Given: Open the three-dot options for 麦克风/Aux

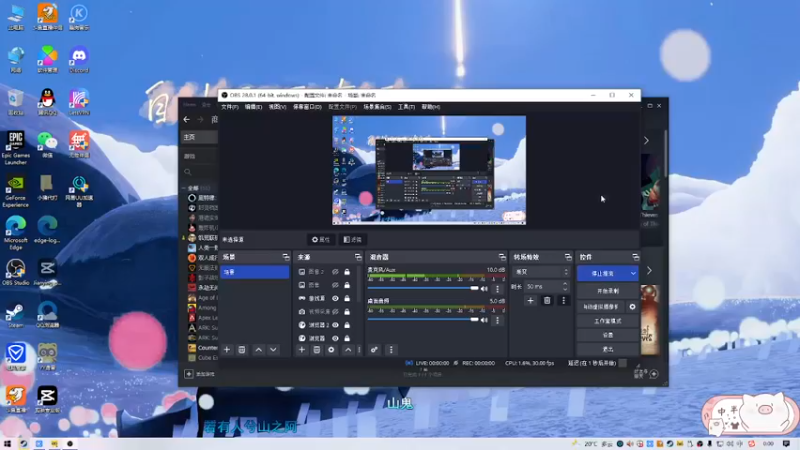Looking at the screenshot, I should 497,289.
